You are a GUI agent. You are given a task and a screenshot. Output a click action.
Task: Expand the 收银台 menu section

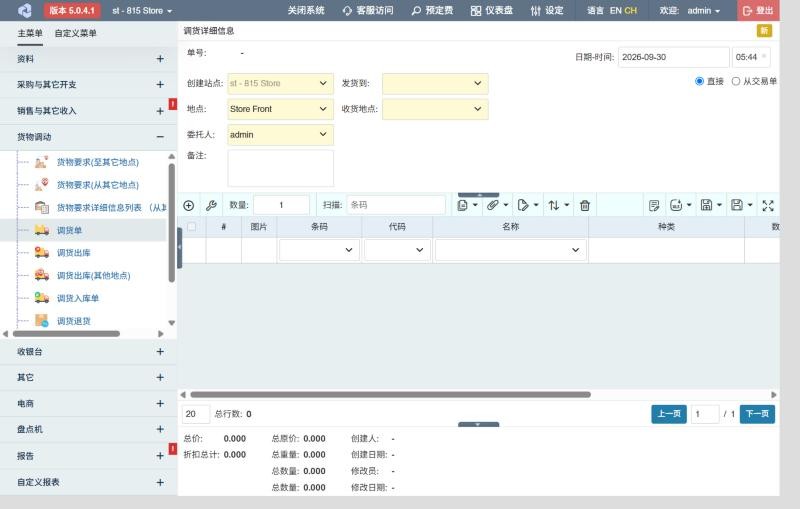88,351
